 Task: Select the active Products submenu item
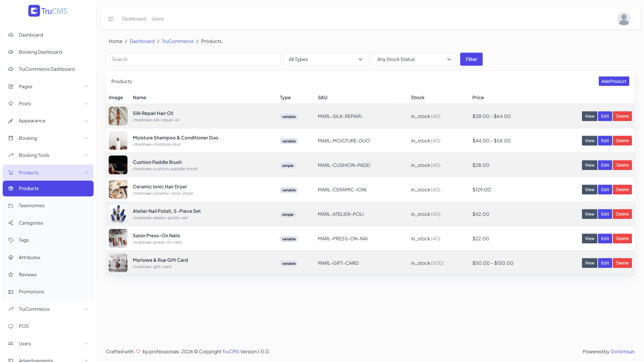[x=48, y=188]
